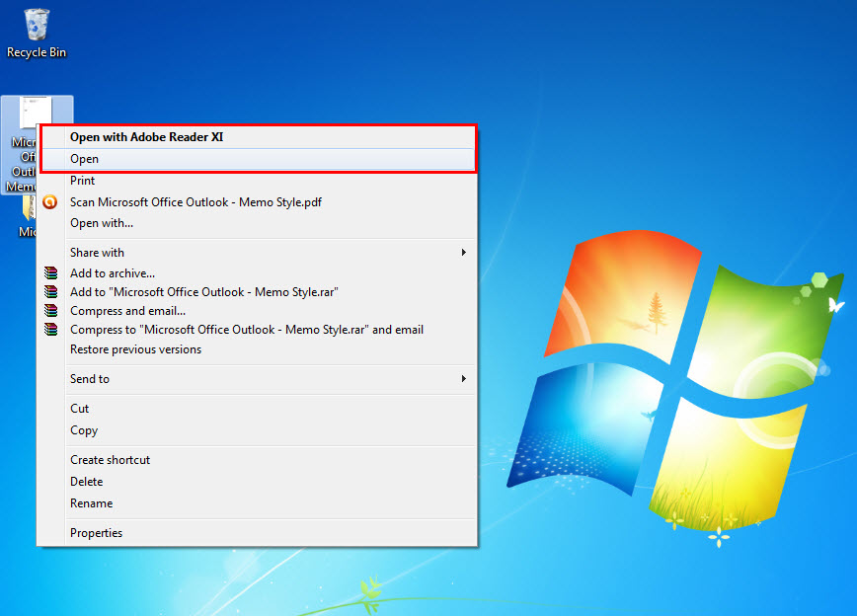The image size is (857, 616).
Task: Click the WinRAR icon beside Add to rar entry
Action: point(50,291)
